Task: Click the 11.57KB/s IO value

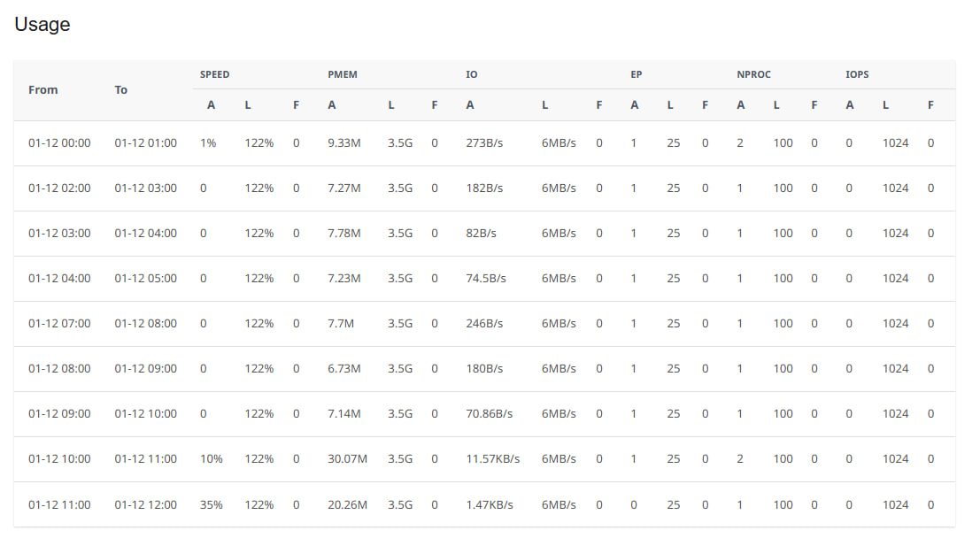Action: point(492,459)
